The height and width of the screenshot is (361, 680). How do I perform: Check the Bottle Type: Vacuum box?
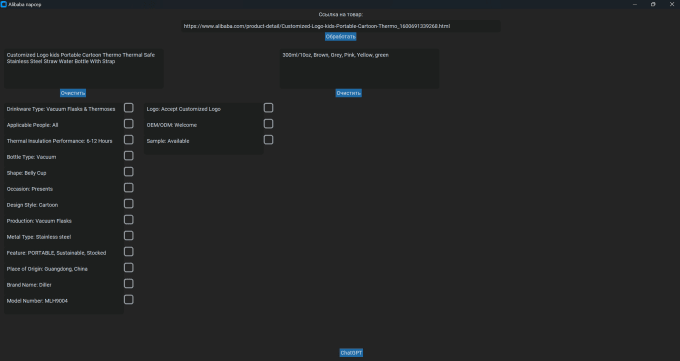[x=128, y=156]
